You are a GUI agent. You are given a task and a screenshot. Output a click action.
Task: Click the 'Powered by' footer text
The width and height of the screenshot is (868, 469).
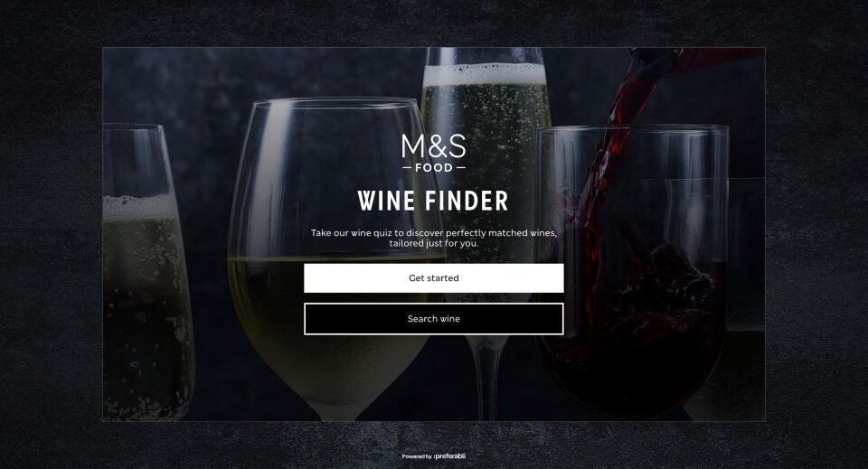tap(417, 457)
